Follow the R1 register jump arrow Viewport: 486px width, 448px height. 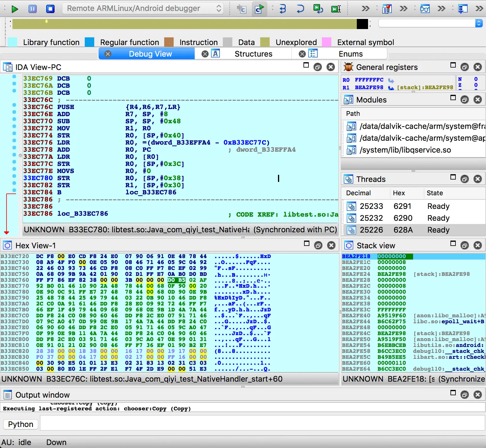pyautogui.click(x=391, y=88)
